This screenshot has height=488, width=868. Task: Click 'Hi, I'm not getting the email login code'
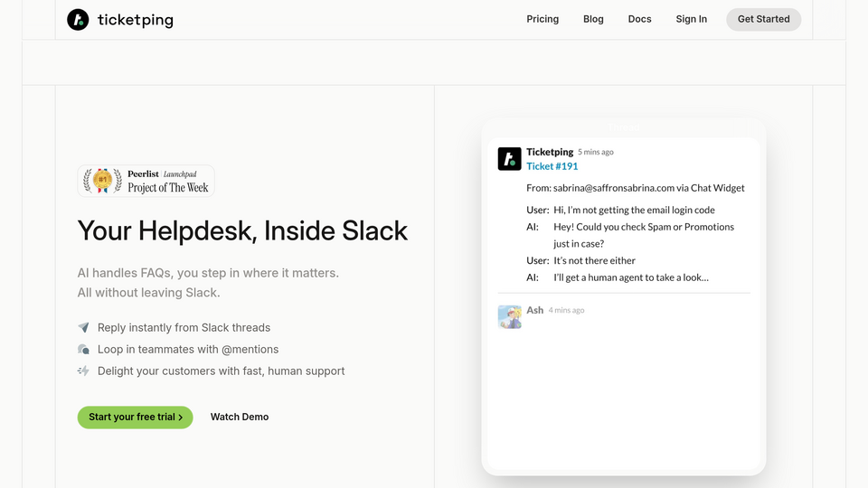click(635, 211)
